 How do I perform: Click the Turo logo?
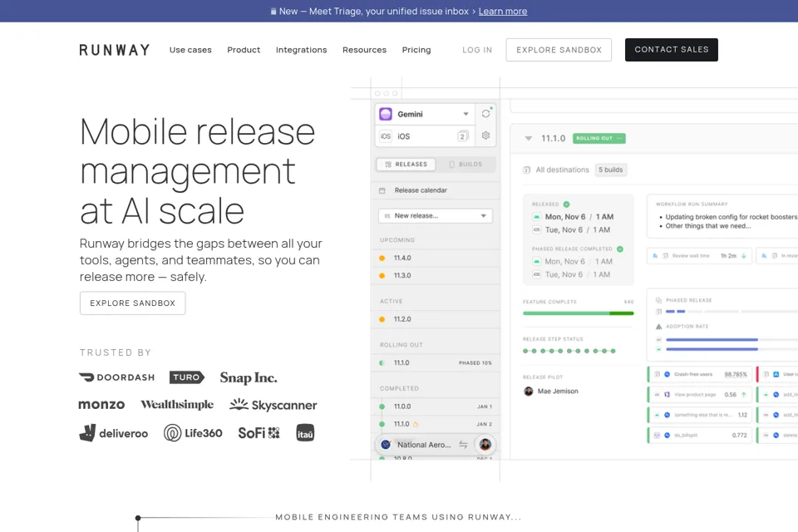(x=187, y=377)
